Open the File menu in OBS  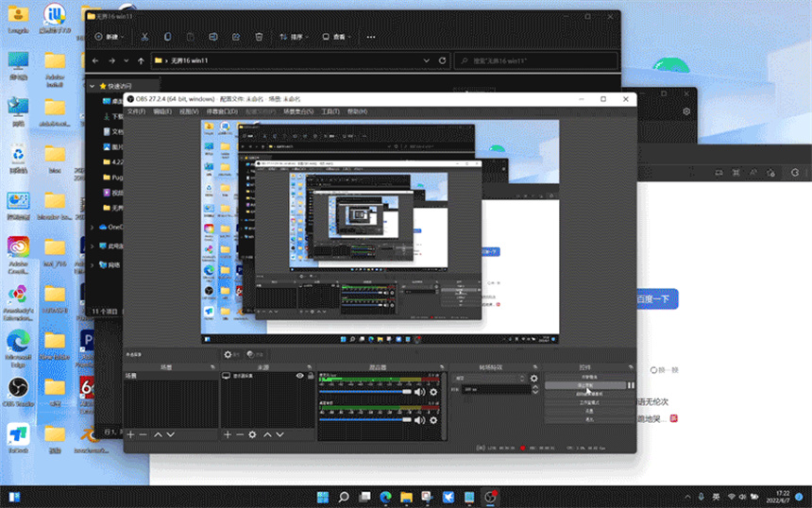pos(136,111)
